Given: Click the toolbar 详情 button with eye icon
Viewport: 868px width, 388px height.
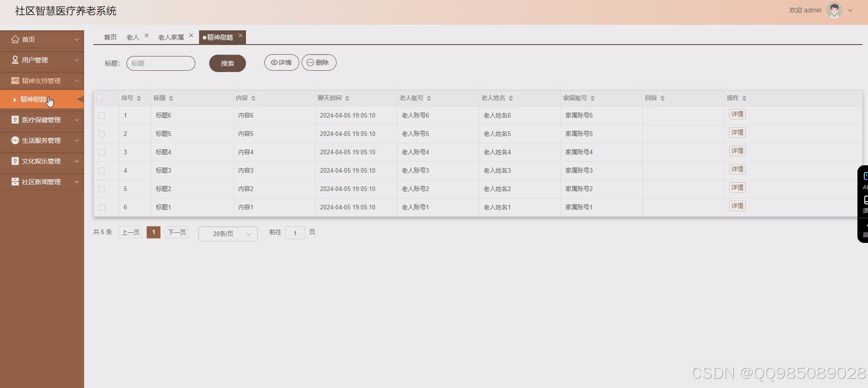Looking at the screenshot, I should tap(282, 62).
